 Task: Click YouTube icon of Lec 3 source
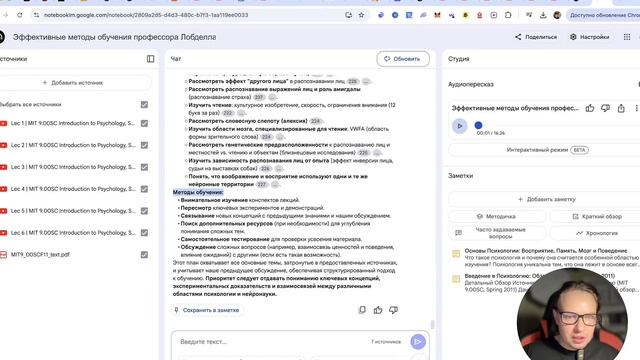(x=4, y=167)
